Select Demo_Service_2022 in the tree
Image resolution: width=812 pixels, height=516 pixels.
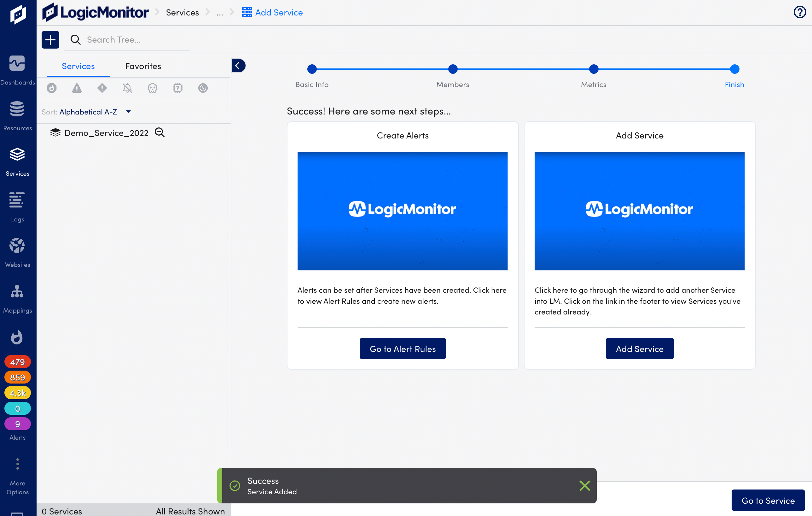[x=106, y=133]
